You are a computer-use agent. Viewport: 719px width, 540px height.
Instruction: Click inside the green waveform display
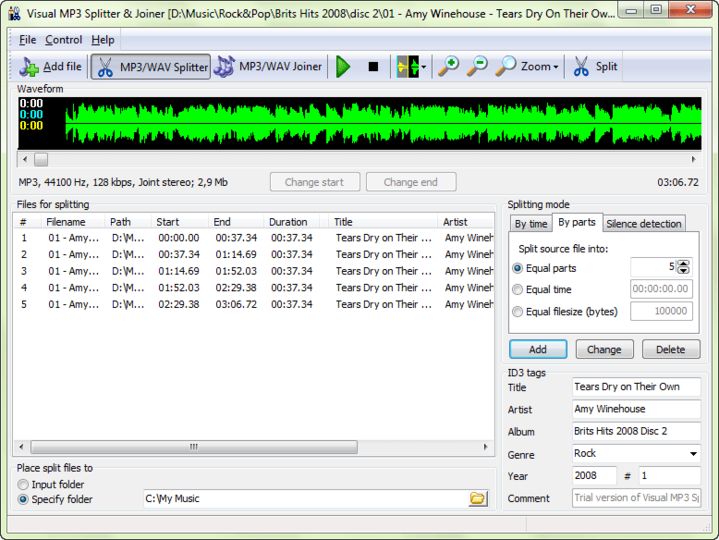[x=360, y=123]
